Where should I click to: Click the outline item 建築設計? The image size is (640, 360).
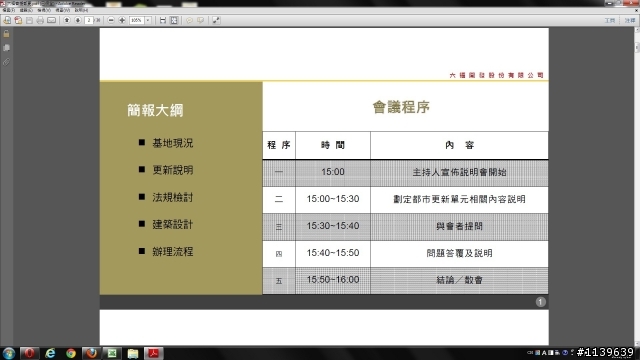pos(173,224)
